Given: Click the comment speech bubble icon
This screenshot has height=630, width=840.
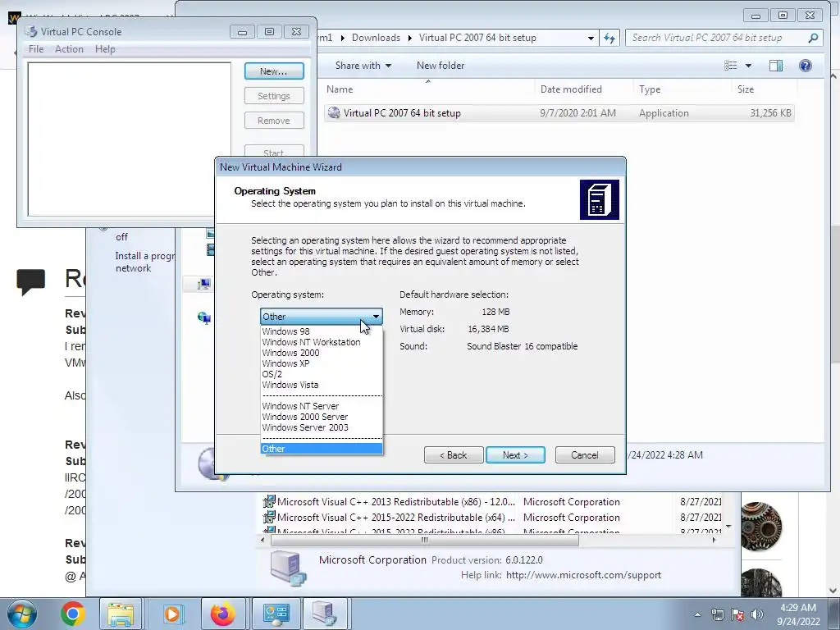Looking at the screenshot, I should [x=31, y=282].
